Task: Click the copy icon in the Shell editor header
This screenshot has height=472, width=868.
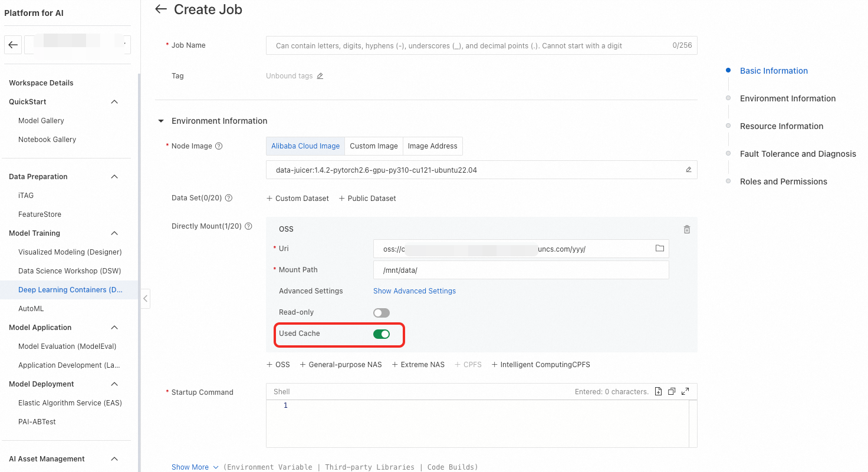Action: 672,391
